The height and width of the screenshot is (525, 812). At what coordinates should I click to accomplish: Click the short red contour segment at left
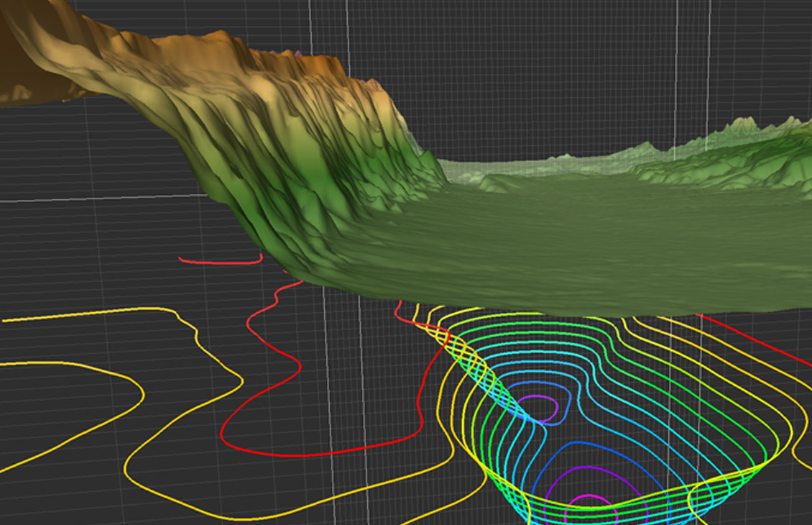click(x=219, y=262)
